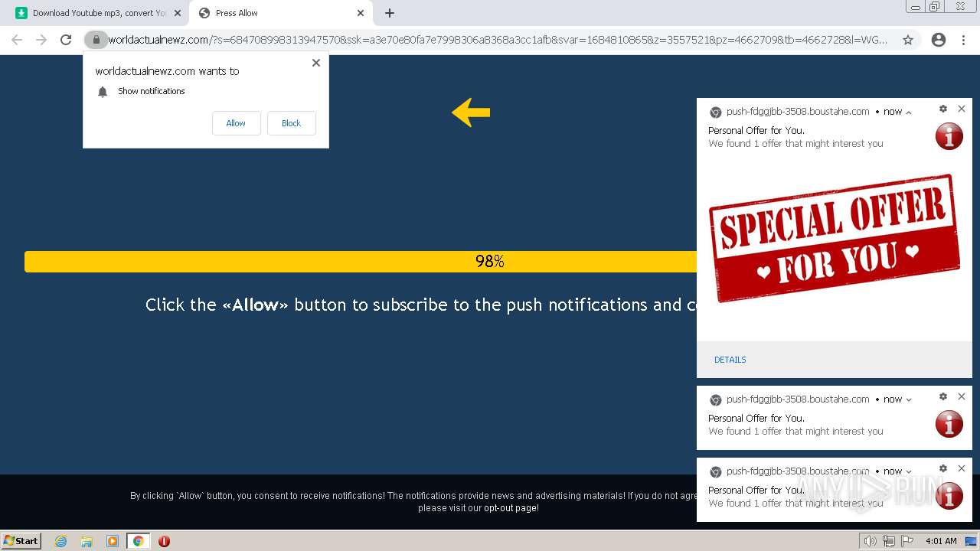This screenshot has width=980, height=551.
Task: Click the browser forward arrow
Action: tap(41, 40)
